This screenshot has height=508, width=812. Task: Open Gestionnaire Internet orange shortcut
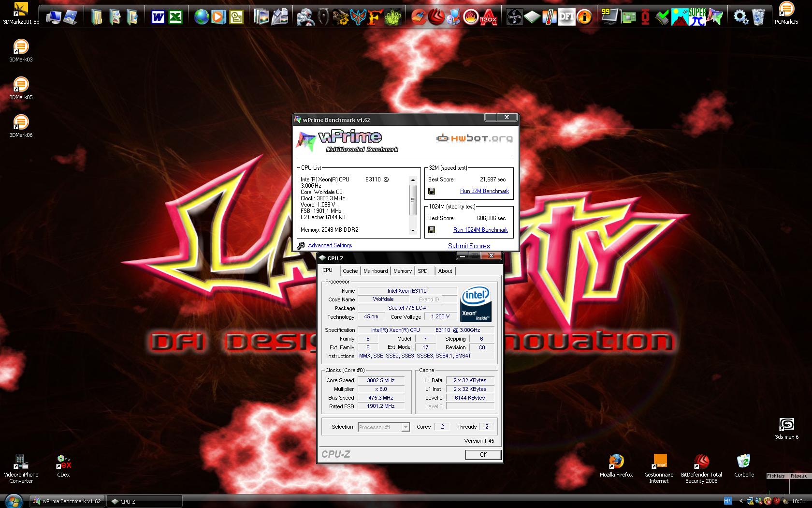[659, 468]
